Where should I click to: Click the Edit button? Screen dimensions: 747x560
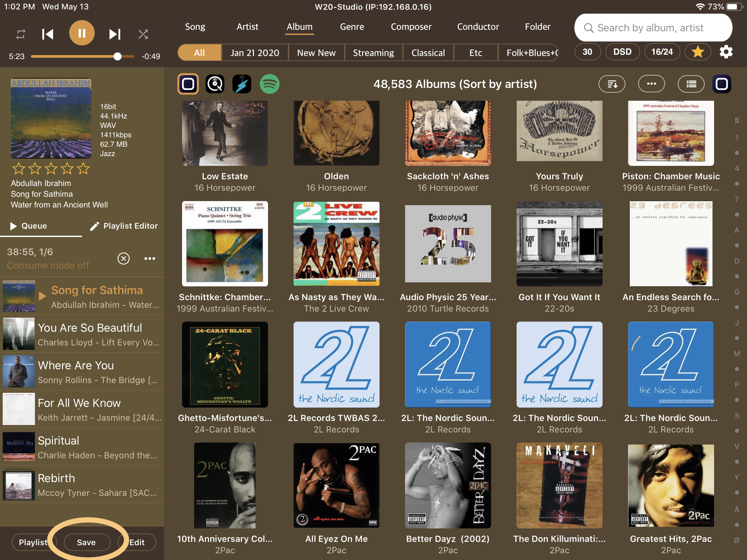tap(137, 542)
